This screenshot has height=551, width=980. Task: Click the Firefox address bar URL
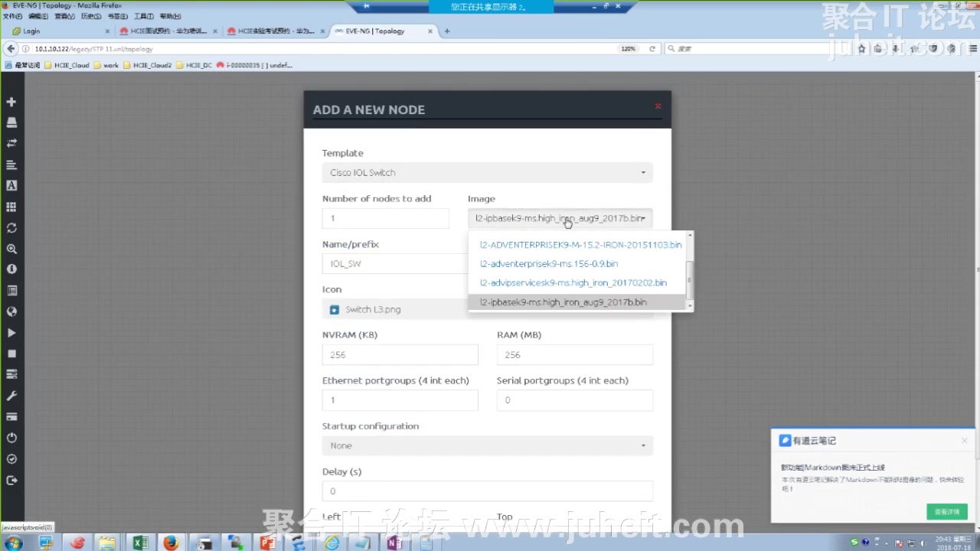point(94,49)
